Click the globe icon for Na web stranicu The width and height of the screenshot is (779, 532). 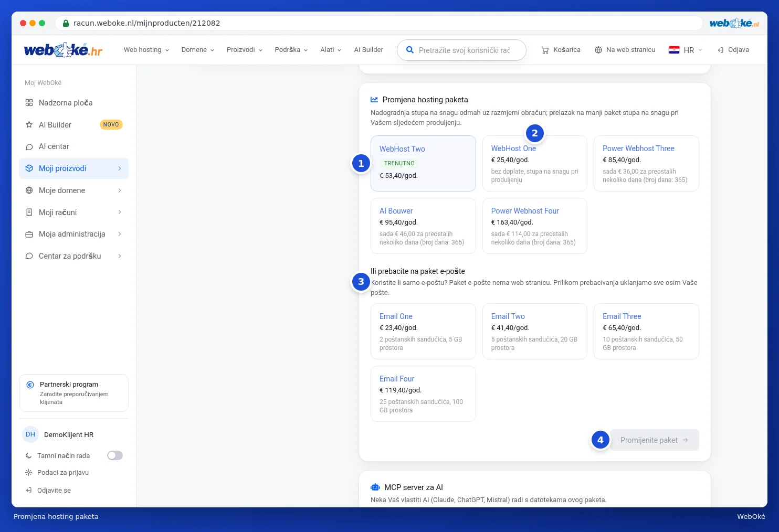pyautogui.click(x=598, y=50)
